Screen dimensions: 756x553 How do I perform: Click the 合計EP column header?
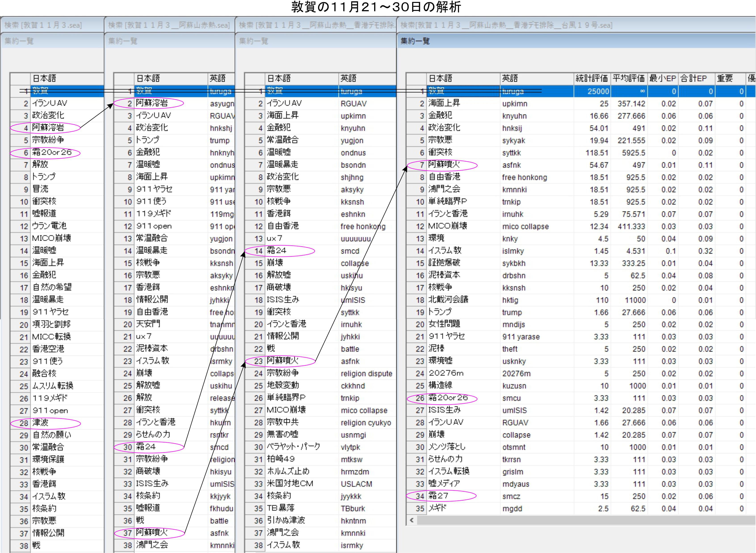694,79
